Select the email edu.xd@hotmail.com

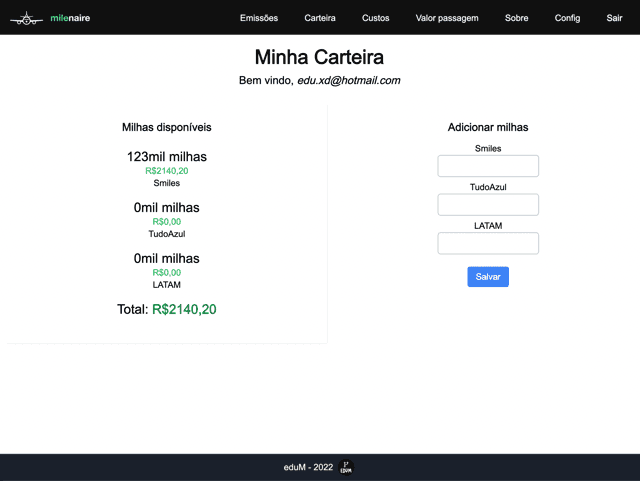[349, 80]
